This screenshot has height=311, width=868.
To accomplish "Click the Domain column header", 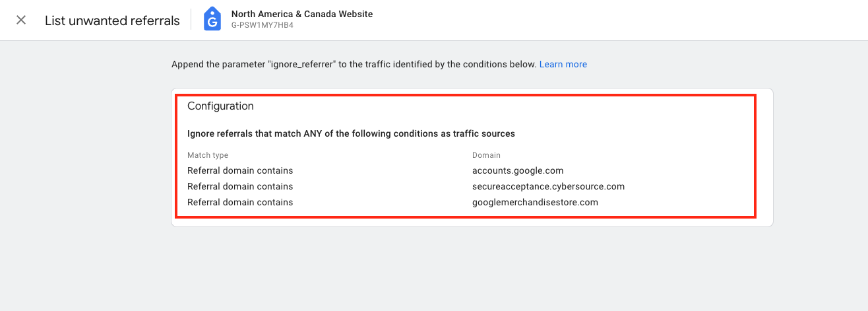I will coord(486,155).
